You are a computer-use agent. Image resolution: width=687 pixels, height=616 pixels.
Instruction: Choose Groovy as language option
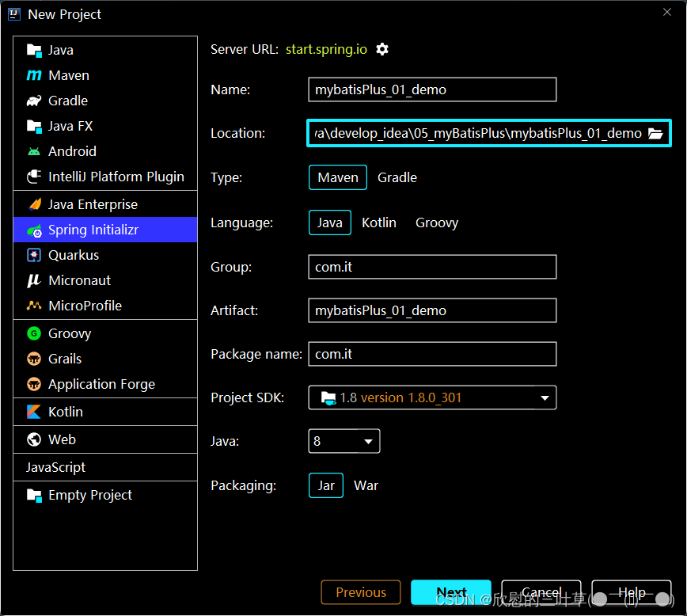pyautogui.click(x=437, y=222)
